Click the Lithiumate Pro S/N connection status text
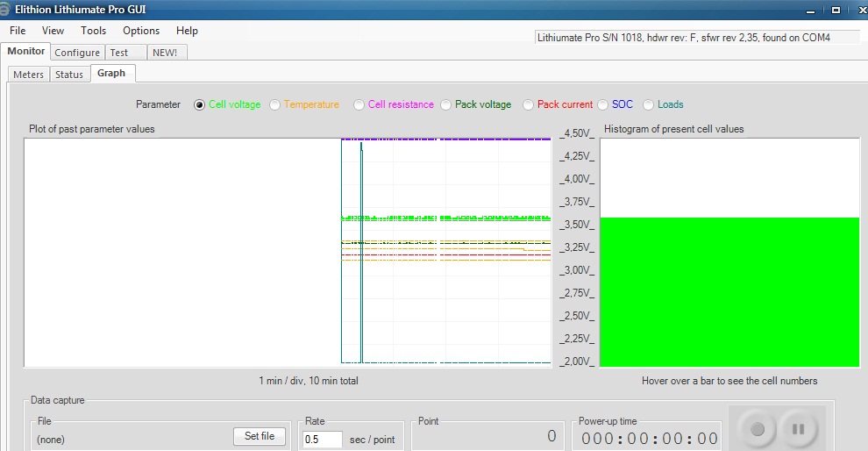This screenshot has height=451, width=868. pyautogui.click(x=684, y=38)
